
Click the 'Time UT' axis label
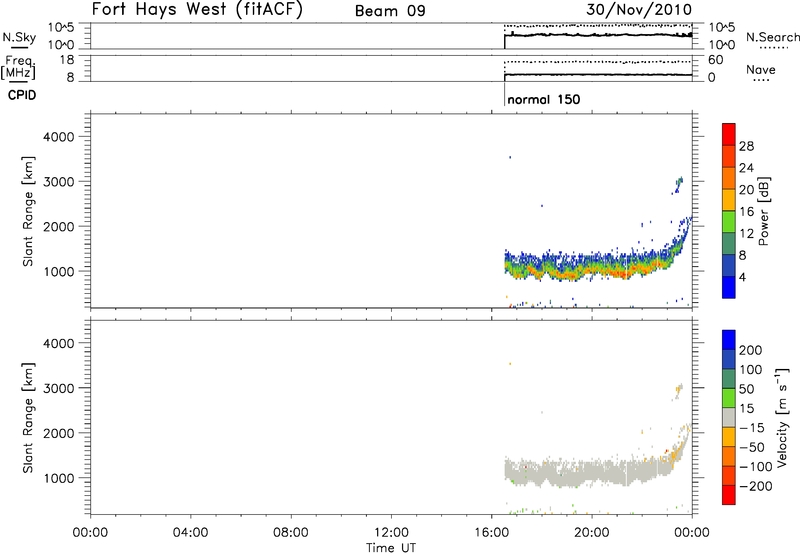point(391,548)
